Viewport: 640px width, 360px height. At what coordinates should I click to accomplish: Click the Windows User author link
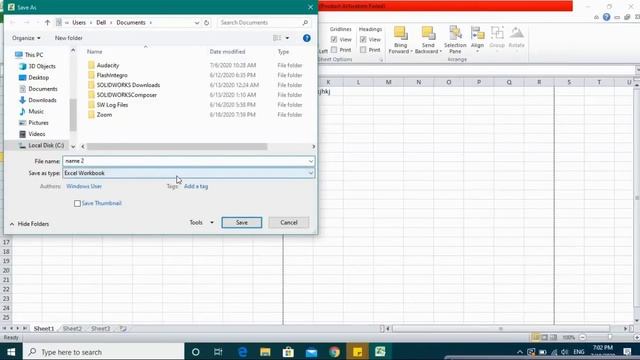(x=84, y=186)
